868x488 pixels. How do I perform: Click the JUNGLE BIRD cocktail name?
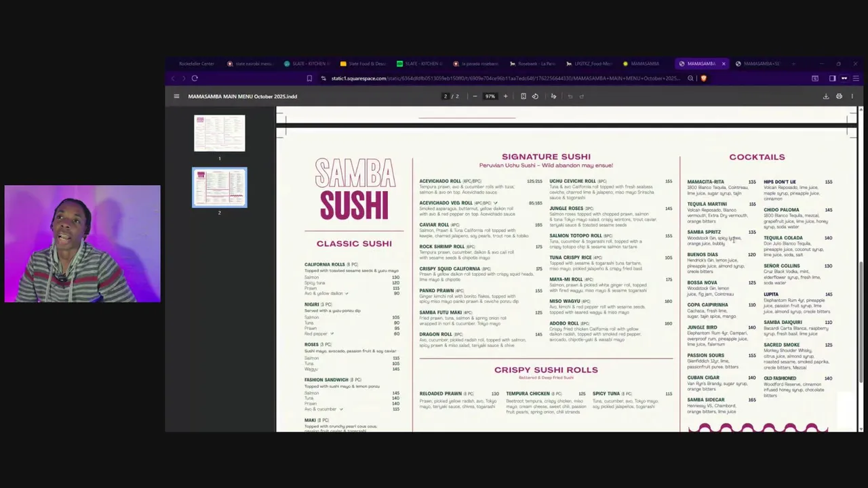coord(702,327)
